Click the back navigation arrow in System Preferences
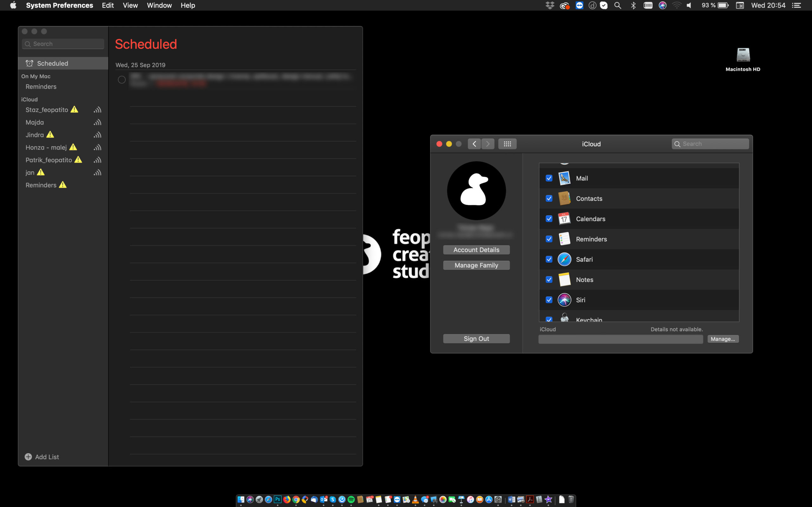This screenshot has height=507, width=812. click(474, 144)
